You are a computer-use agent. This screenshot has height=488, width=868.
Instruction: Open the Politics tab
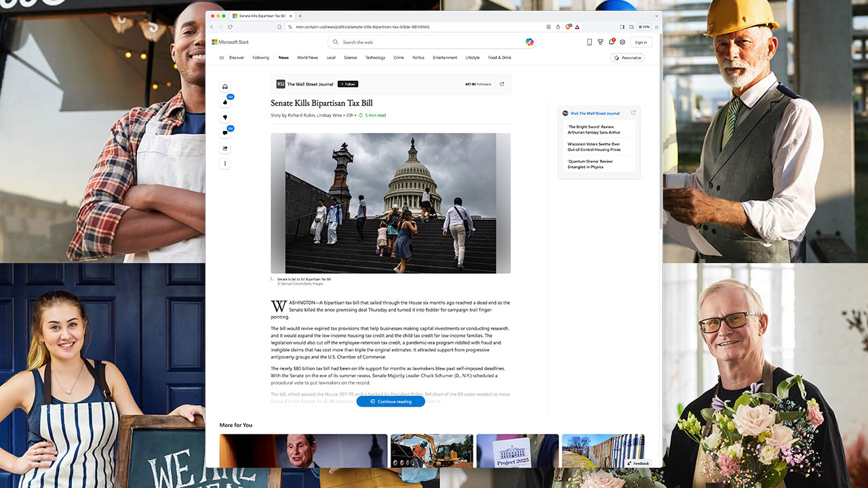[418, 58]
